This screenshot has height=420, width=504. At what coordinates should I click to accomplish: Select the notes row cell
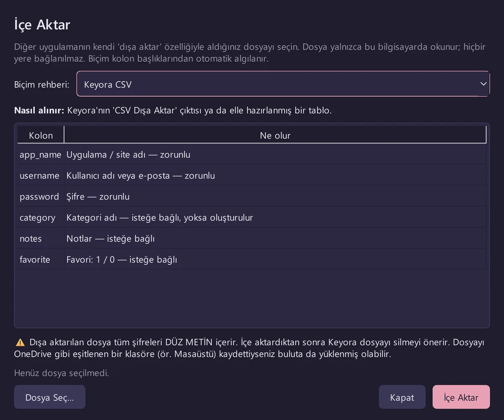(x=41, y=239)
